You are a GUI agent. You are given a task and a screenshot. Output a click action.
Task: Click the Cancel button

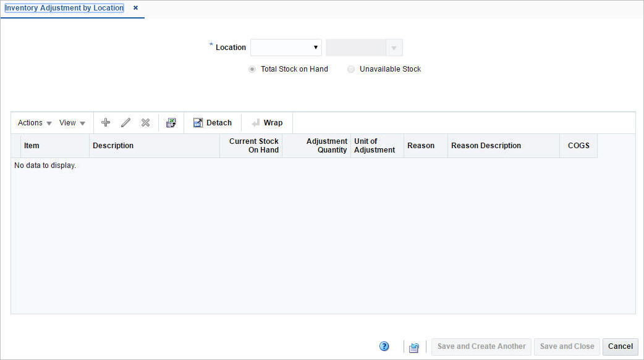click(x=620, y=346)
